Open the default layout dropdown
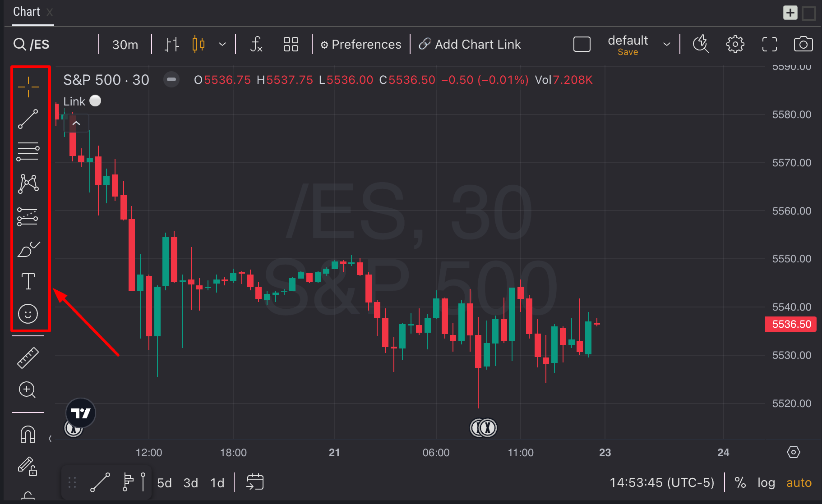 pyautogui.click(x=666, y=44)
